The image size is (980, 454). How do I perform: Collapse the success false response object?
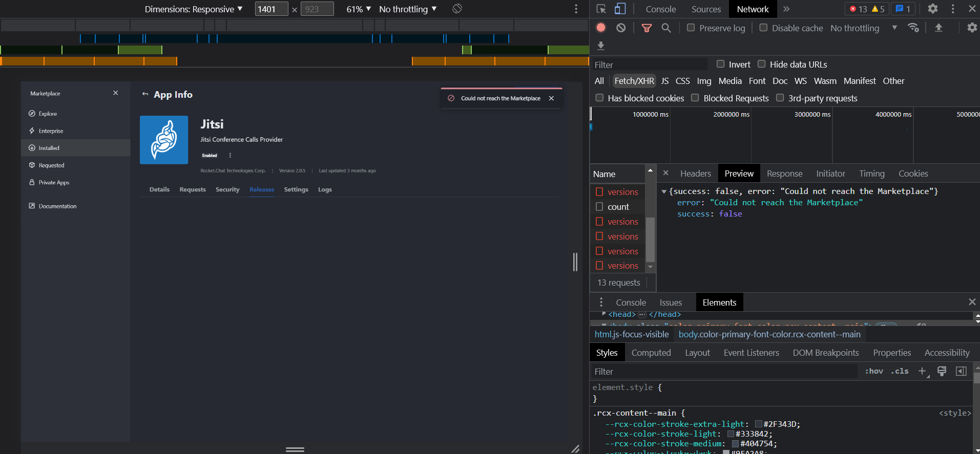(x=664, y=191)
